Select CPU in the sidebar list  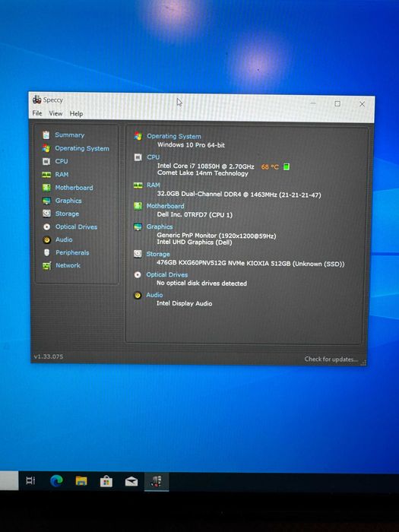coord(62,161)
